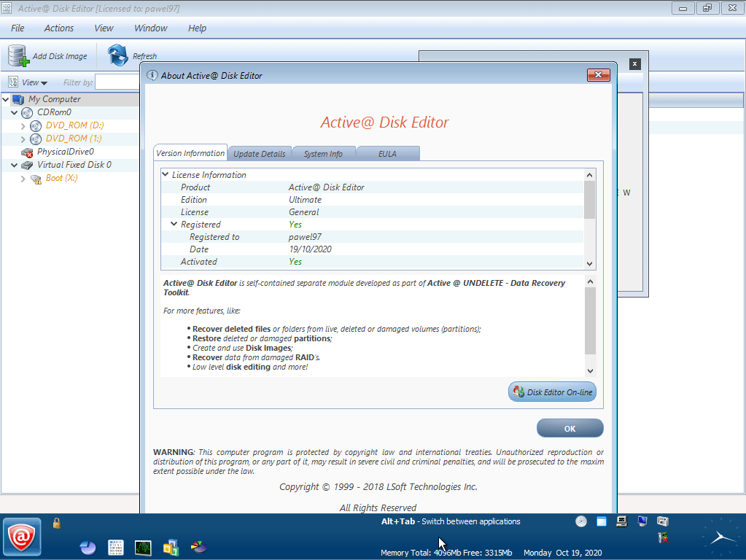Viewport: 746px width, 560px height.
Task: Open the waveform monitor taskbar application
Action: (143, 548)
